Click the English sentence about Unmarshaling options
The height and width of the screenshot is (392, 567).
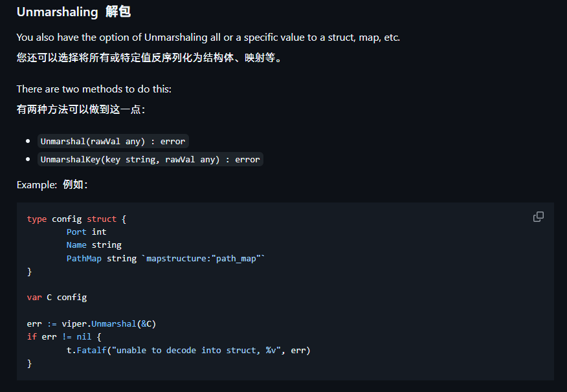(x=208, y=38)
